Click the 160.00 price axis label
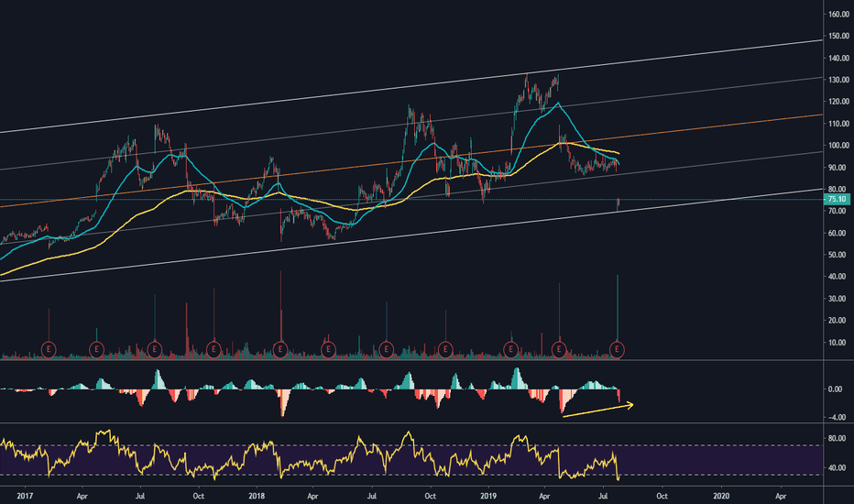The height and width of the screenshot is (504, 854). (838, 14)
